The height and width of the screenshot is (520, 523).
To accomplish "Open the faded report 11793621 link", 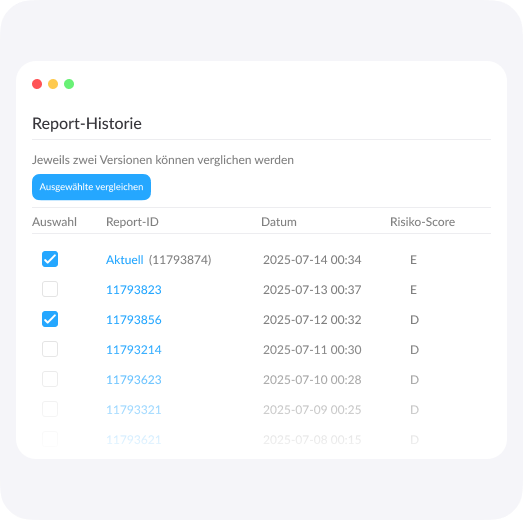I will click(x=134, y=440).
